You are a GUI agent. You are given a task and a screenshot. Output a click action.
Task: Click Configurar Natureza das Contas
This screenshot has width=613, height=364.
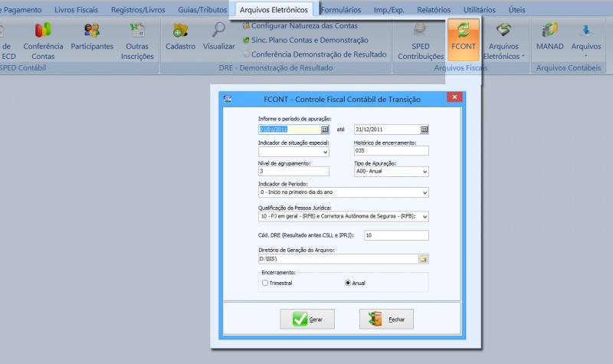point(303,26)
